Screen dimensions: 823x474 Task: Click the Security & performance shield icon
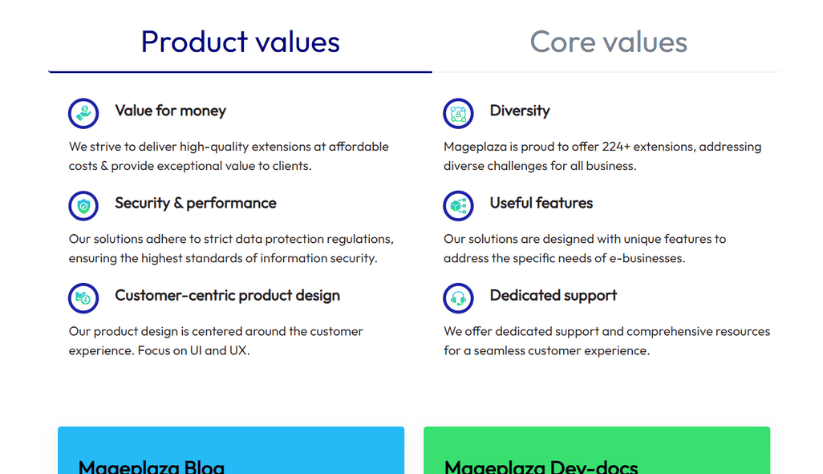pos(83,206)
